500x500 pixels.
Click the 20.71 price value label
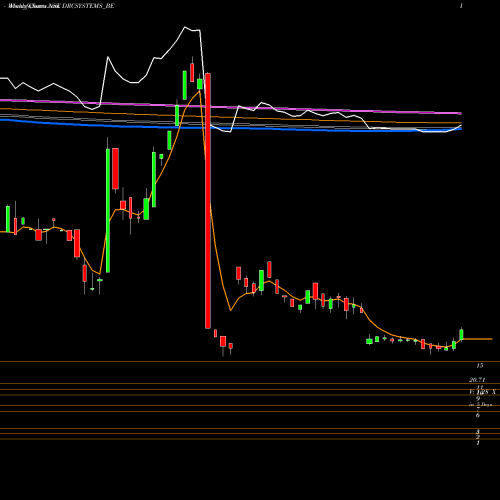point(477,380)
